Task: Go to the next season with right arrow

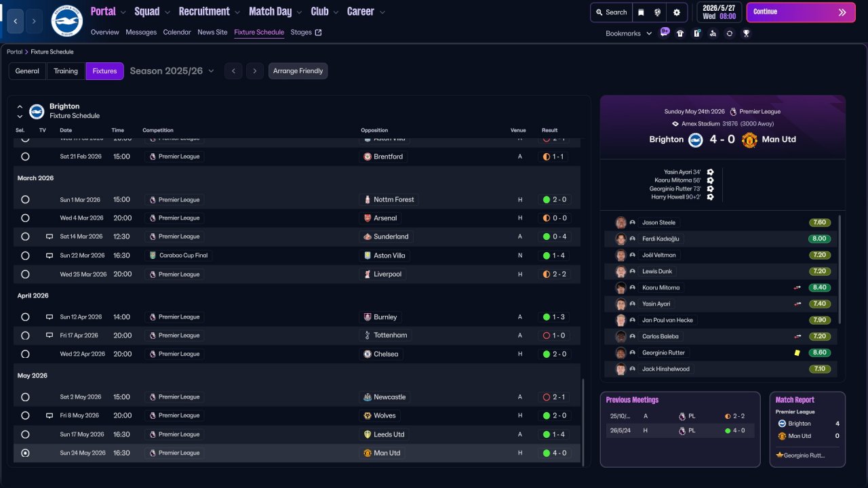Action: coord(255,71)
